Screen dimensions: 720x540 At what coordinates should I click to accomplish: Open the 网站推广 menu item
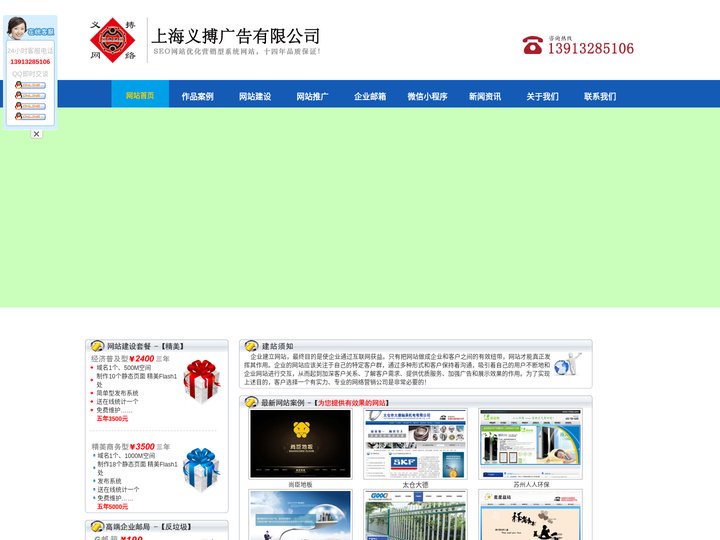[312, 96]
